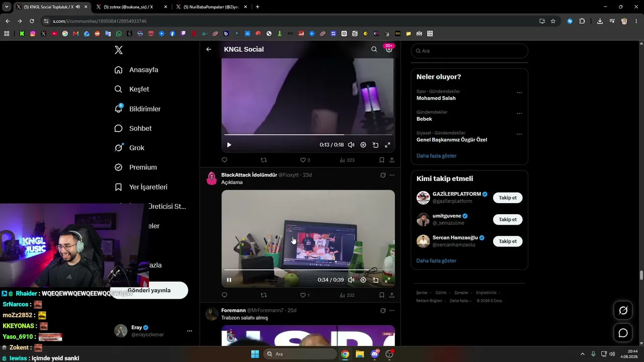644x362 pixels.
Task: Bookmark the post with 223 views
Action: tap(381, 160)
